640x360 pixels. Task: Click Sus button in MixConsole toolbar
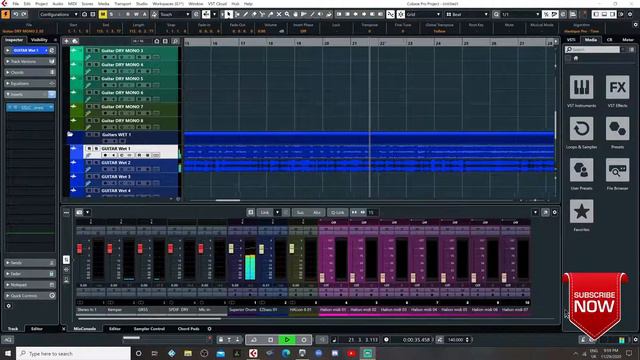coord(300,212)
